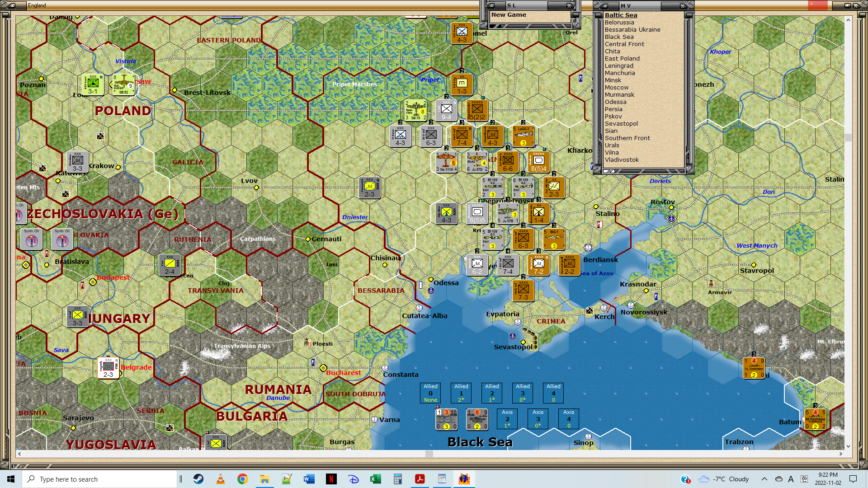Screen dimensions: 868x488
Task: Select the SM.82 transport counter near Warsaw
Action: [123, 84]
